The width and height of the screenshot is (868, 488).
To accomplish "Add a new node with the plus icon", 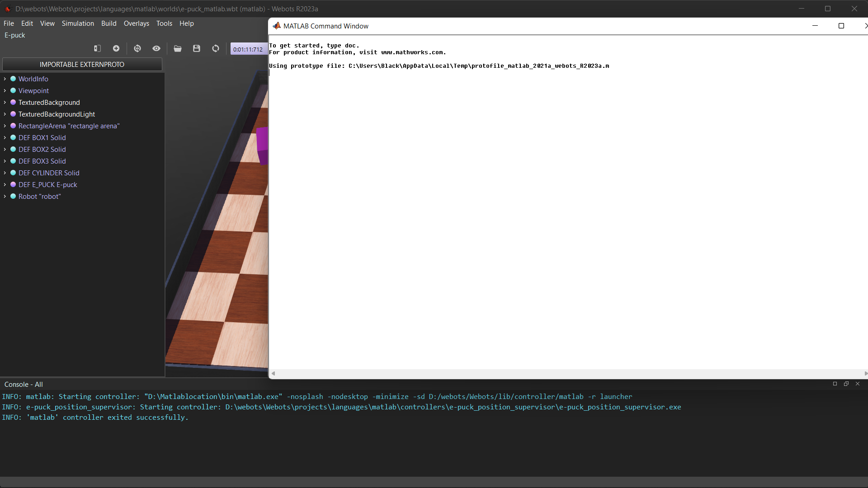I will (116, 48).
